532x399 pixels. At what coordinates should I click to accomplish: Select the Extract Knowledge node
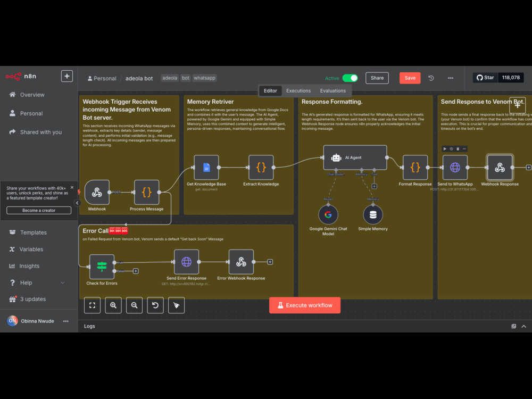click(261, 167)
